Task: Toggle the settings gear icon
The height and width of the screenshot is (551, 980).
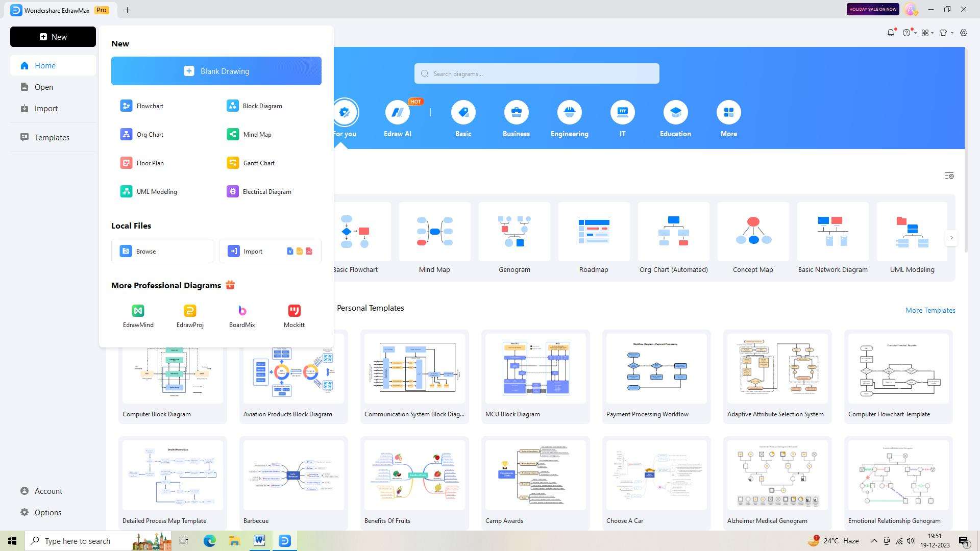Action: [x=964, y=32]
